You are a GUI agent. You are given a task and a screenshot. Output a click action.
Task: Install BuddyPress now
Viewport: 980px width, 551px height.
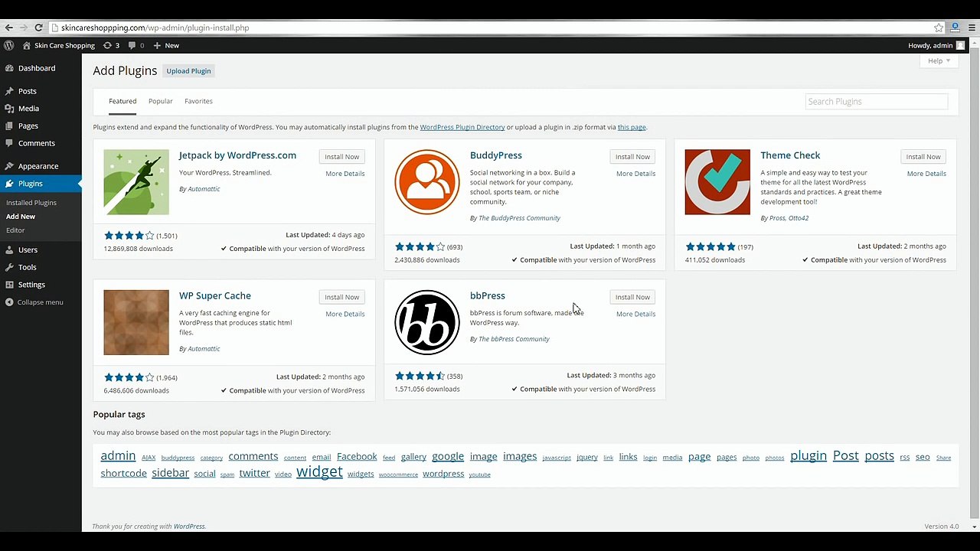click(x=632, y=157)
